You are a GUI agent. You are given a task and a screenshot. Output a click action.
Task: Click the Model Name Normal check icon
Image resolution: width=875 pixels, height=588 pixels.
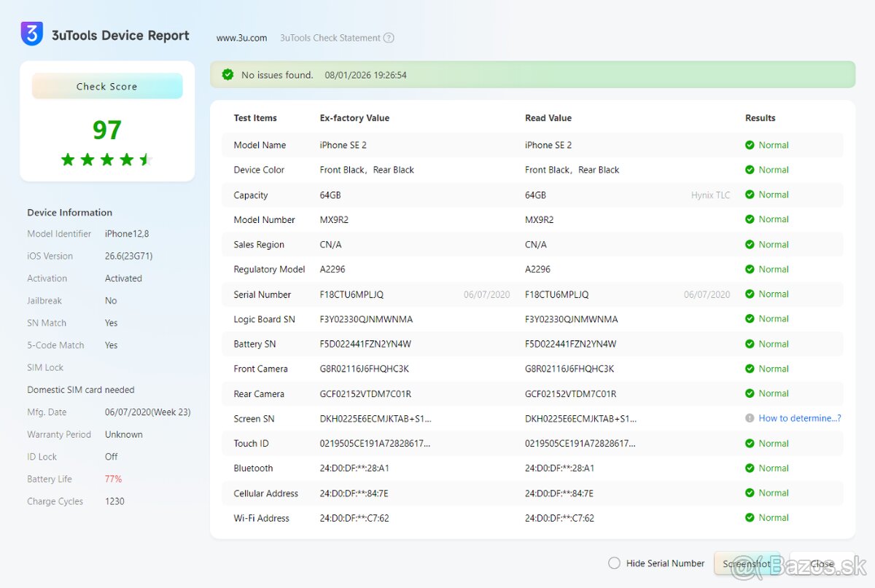click(750, 145)
